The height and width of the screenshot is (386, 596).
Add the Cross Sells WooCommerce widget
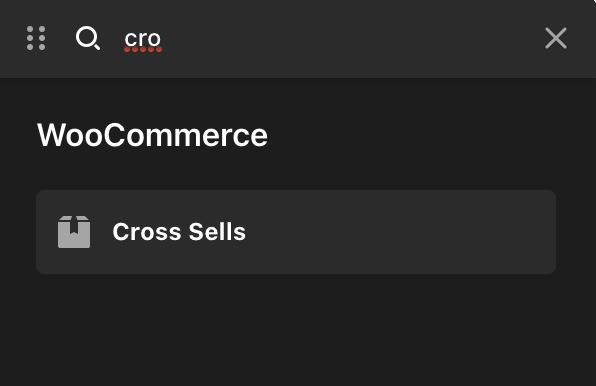pyautogui.click(x=296, y=232)
